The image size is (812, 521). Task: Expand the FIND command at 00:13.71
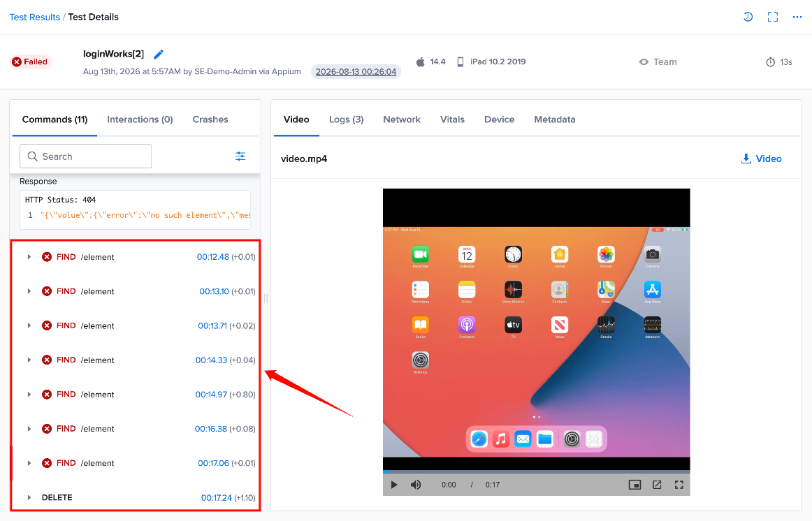click(29, 325)
